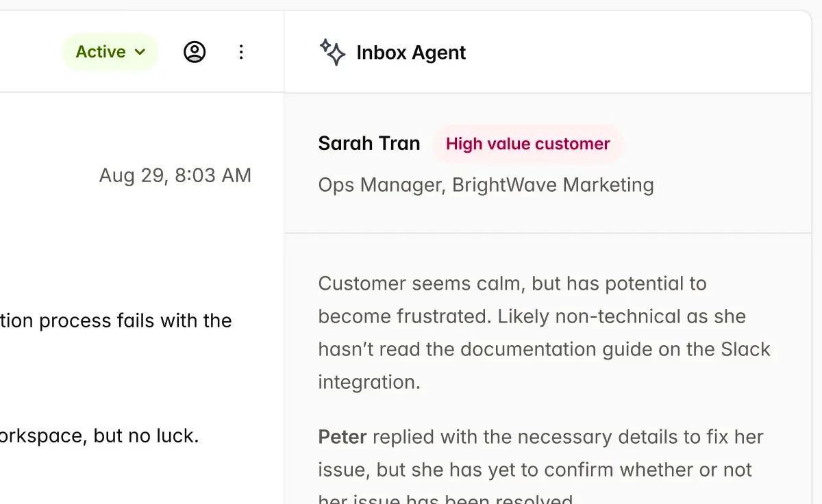Viewport: 822px width, 504px height.
Task: Click the kebab menu beside the profile icon
Action: [x=241, y=51]
